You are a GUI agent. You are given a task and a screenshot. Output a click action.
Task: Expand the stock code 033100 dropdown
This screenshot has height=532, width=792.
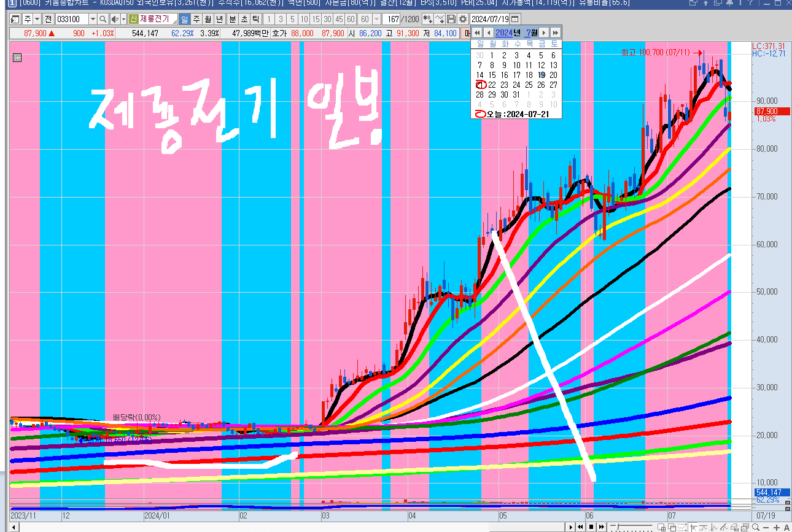[93, 19]
